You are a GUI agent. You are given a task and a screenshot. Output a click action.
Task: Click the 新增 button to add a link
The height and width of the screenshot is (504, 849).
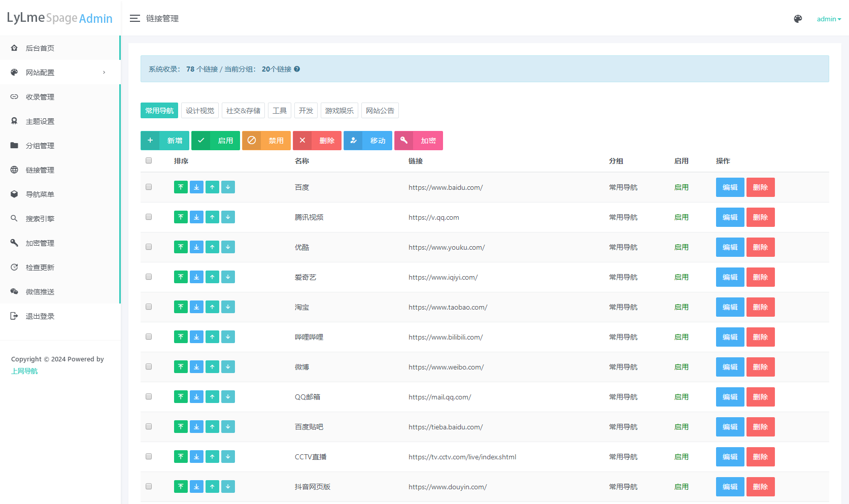[165, 141]
